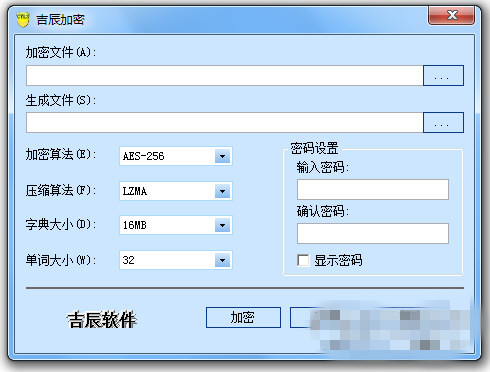Click the 单词大小(W) label
Image resolution: width=490 pixels, height=372 pixels.
click(61, 260)
